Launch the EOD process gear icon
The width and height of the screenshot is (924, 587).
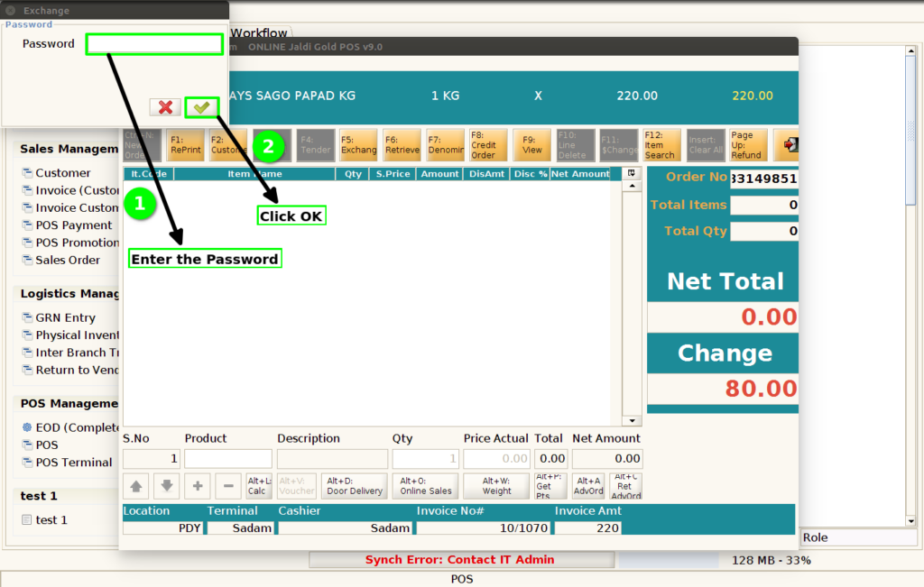point(27,427)
